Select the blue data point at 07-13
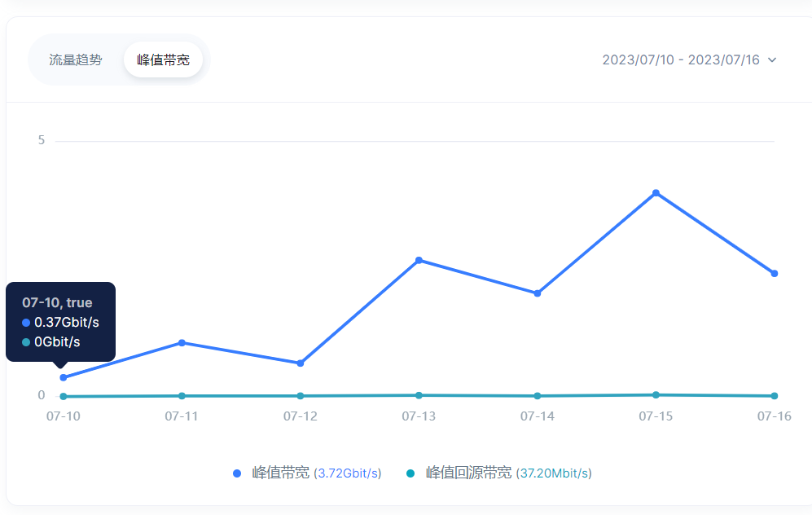This screenshot has height=515, width=812. [419, 260]
